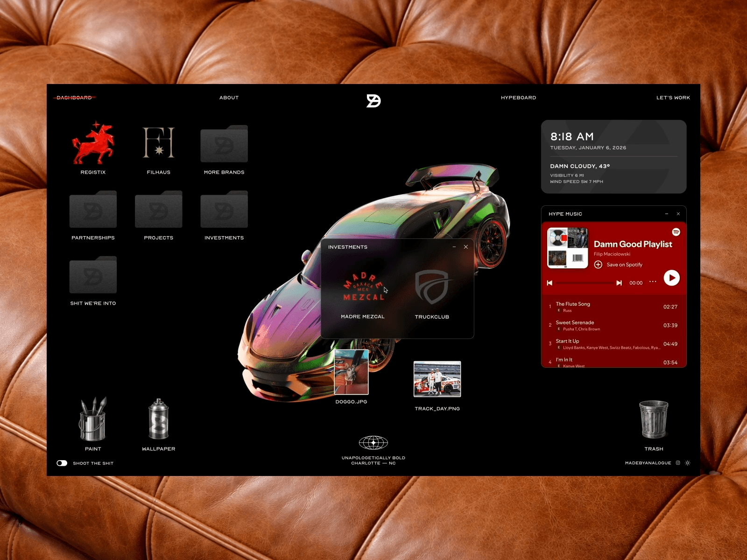Screen dimensions: 747x560
Task: Seek on the music progress bar
Action: 585,283
